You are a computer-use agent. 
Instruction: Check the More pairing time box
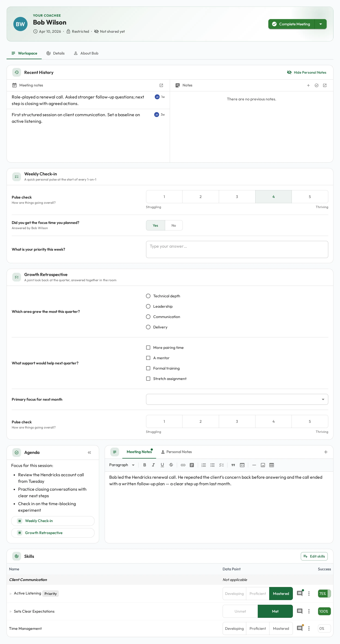pos(148,348)
